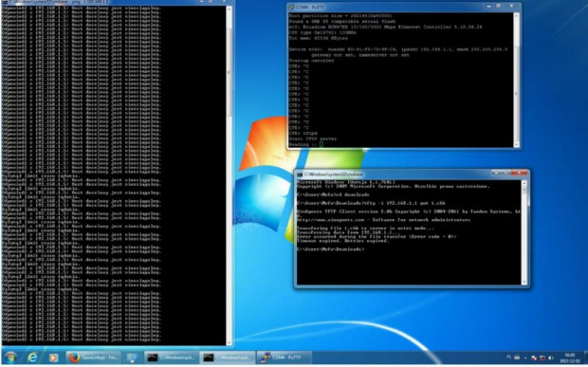Click the "Device eth0" line in PuTTY

398,49
